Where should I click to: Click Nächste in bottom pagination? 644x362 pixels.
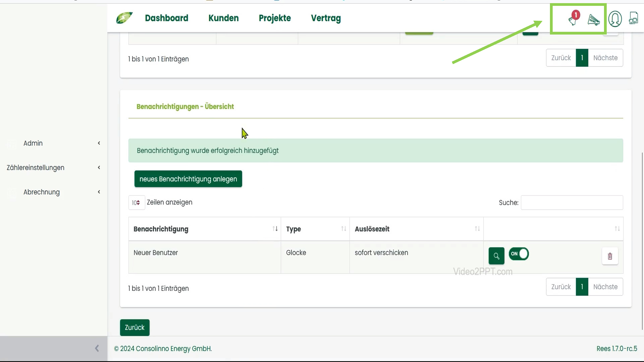click(x=605, y=287)
